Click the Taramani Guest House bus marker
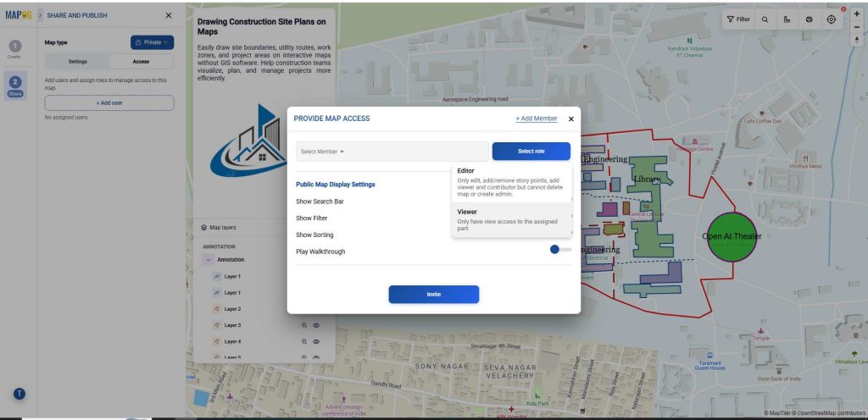The height and width of the screenshot is (420, 868). [x=709, y=356]
